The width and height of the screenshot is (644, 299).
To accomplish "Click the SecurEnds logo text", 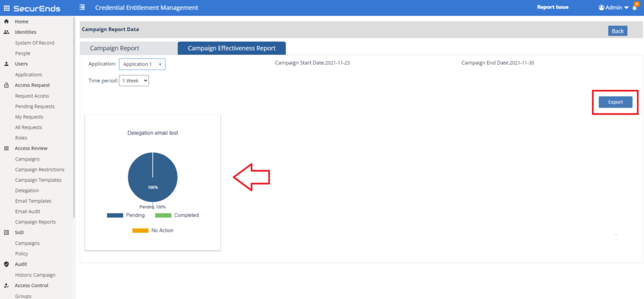I will tap(37, 8).
